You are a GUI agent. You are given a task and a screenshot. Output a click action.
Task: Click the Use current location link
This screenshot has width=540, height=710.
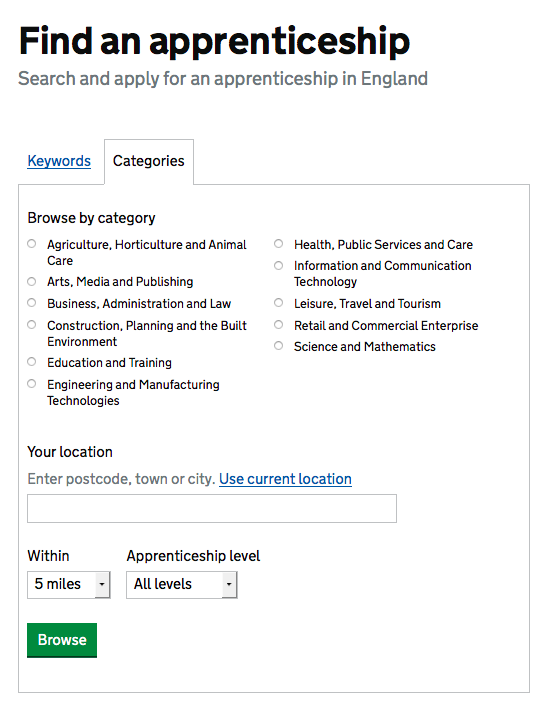click(285, 479)
